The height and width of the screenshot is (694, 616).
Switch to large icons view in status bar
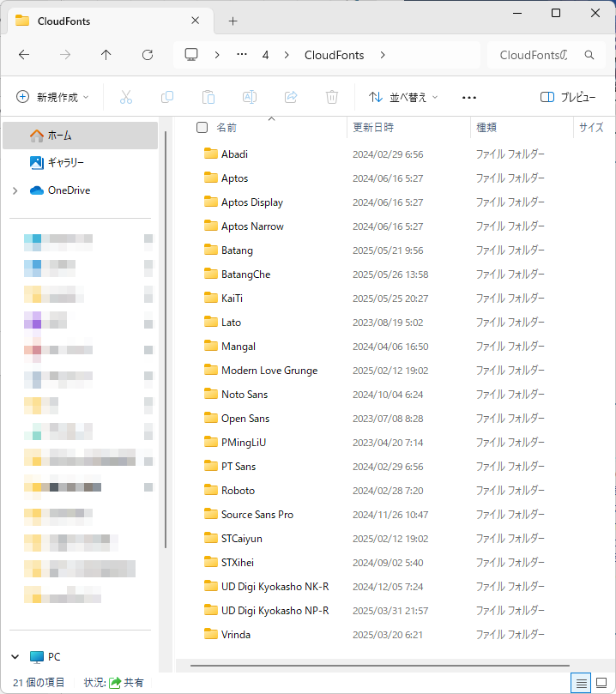(x=601, y=683)
